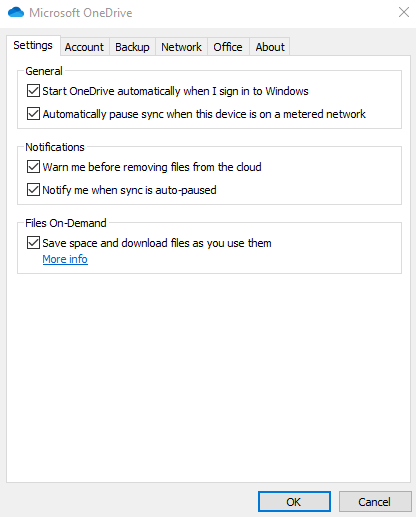The image size is (416, 517).
Task: Click the Files On-Demand group heading
Action: point(66,223)
